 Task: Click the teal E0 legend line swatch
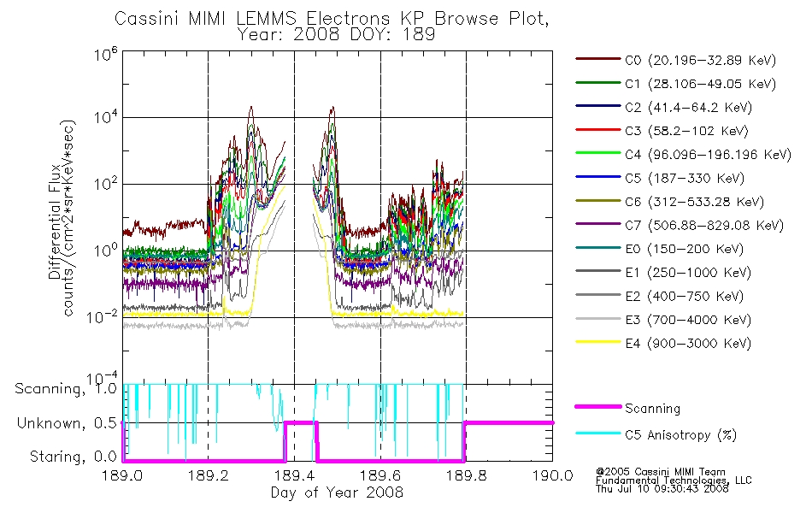(x=598, y=248)
